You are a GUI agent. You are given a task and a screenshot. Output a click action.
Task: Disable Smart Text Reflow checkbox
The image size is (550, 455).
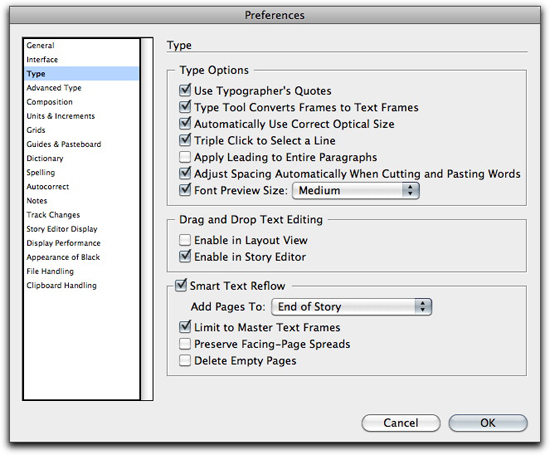(x=181, y=285)
